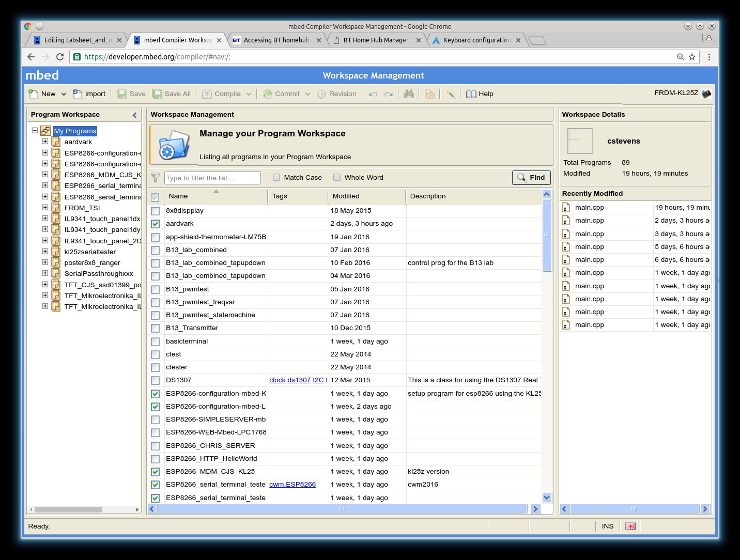Open the clock tag link
The image size is (740, 560).
(x=277, y=380)
